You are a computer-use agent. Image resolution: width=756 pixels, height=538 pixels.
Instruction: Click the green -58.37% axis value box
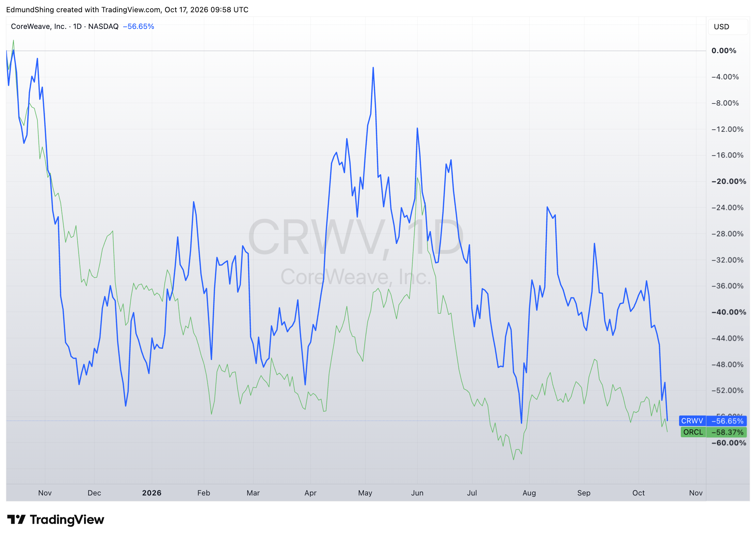pos(727,432)
